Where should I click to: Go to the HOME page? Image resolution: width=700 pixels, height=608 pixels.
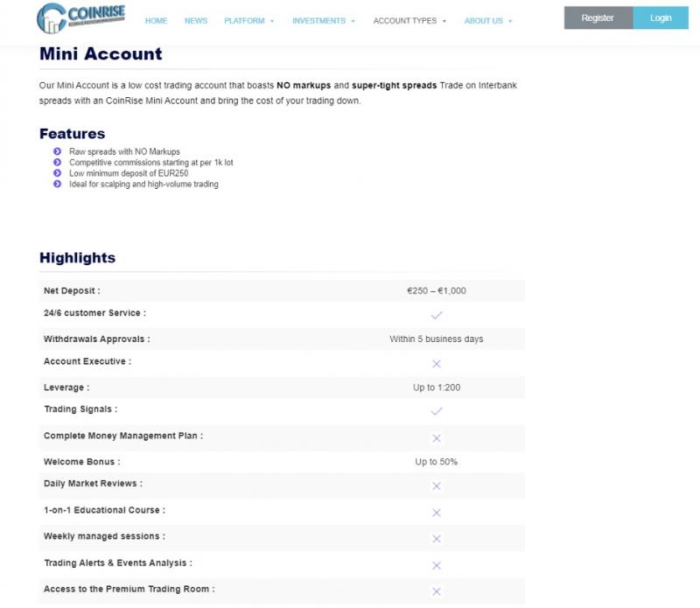pyautogui.click(x=156, y=21)
